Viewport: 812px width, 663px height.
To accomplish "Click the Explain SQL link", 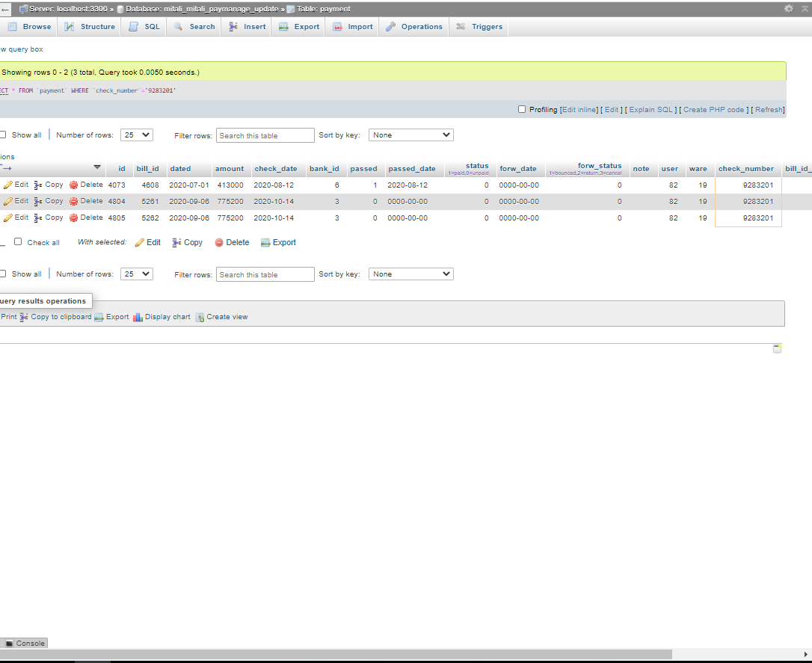I will [651, 110].
